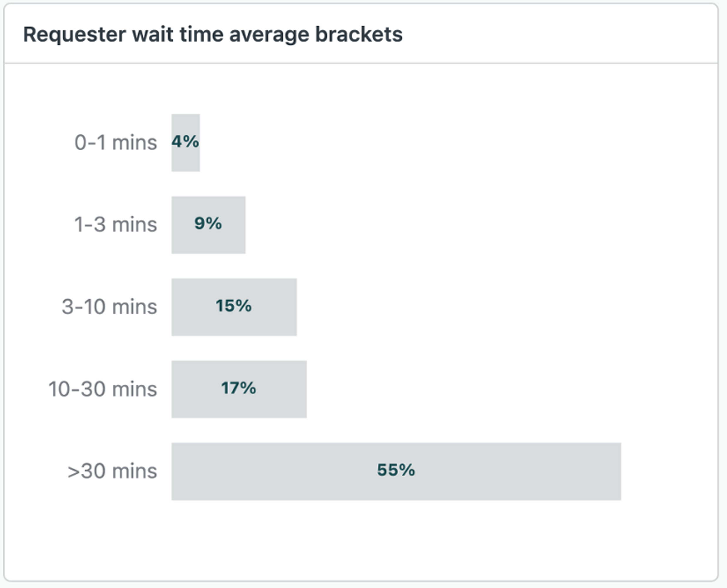Viewport: 727px width, 588px height.
Task: Click the widget title 'Requester wait time average brackets'
Action: tap(213, 35)
